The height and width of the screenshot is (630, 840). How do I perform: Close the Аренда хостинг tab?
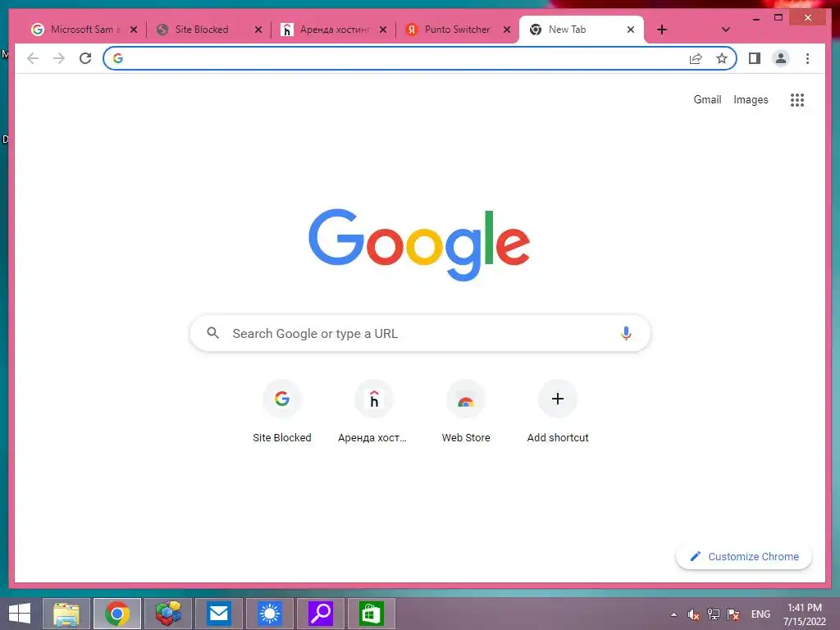(382, 30)
